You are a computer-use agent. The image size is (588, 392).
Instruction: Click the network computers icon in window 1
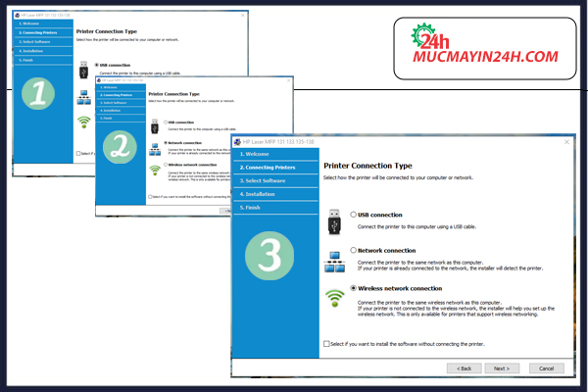click(x=83, y=97)
